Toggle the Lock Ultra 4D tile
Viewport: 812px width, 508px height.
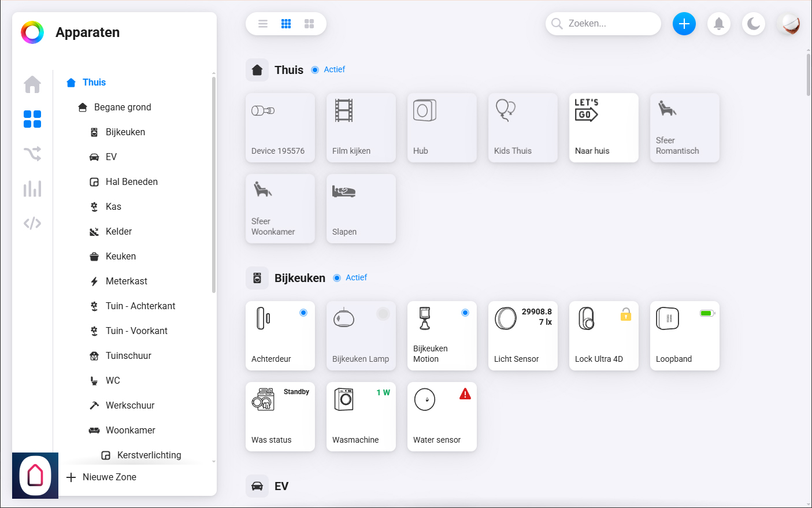tap(603, 336)
